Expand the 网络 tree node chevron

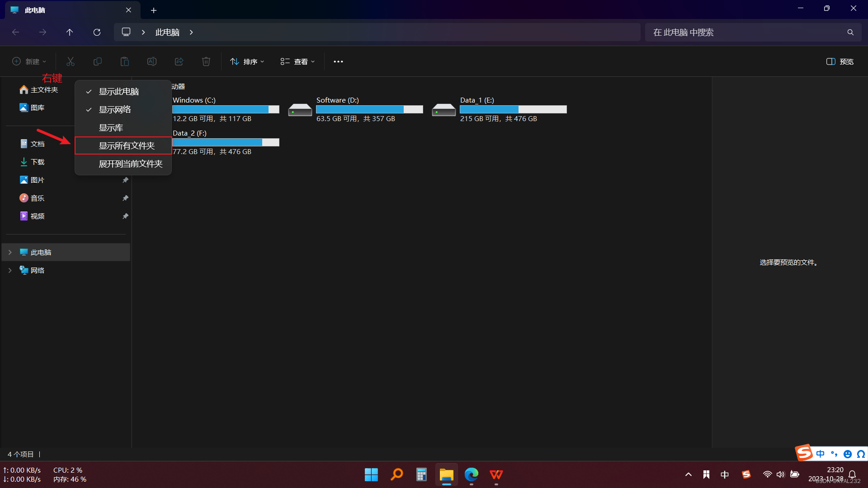tap(10, 271)
